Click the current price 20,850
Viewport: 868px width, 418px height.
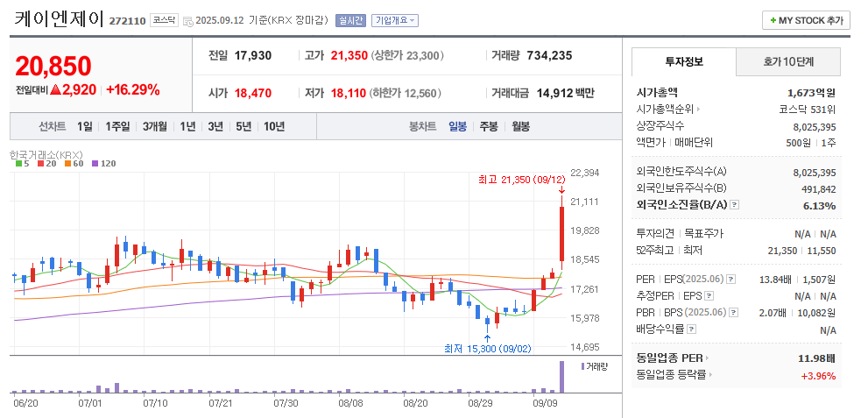53,67
